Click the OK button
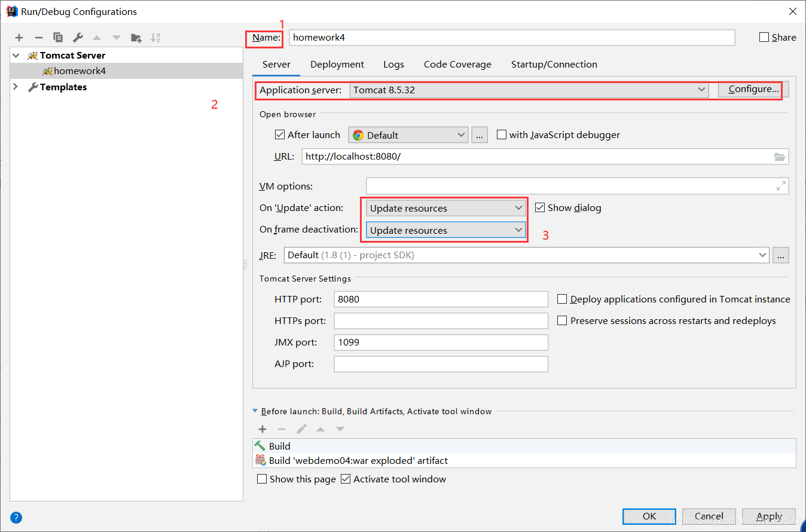Viewport: 806px width, 532px height. (x=649, y=516)
